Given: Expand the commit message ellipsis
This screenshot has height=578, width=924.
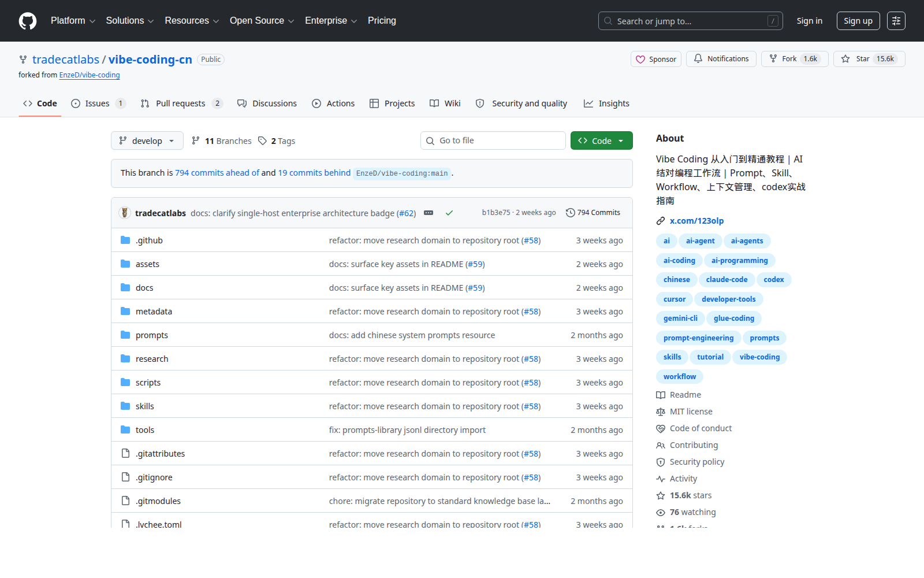Looking at the screenshot, I should [x=429, y=213].
